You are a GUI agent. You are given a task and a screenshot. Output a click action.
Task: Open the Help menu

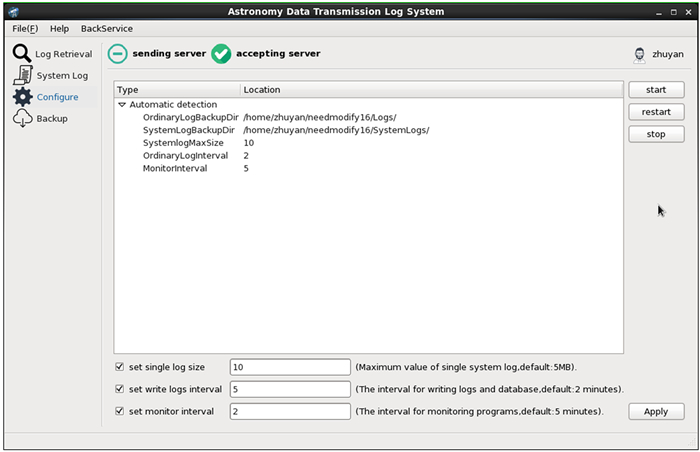(x=59, y=29)
